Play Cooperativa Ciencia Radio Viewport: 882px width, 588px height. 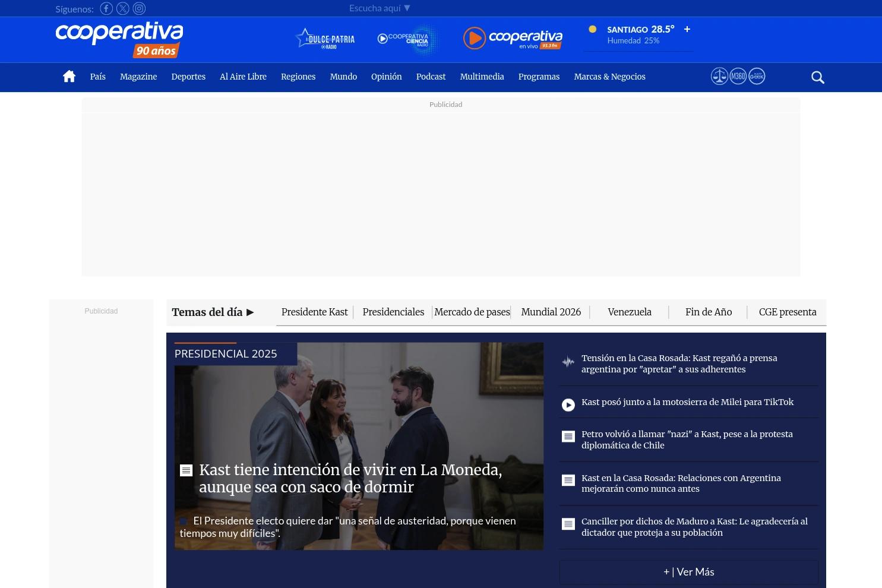pos(408,39)
